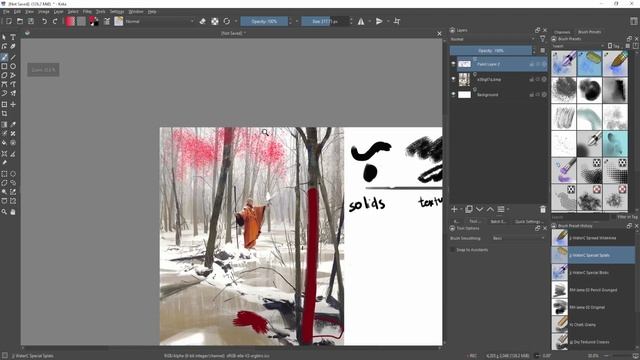The height and width of the screenshot is (360, 640).
Task: Open the Layer menu
Action: [x=59, y=12]
